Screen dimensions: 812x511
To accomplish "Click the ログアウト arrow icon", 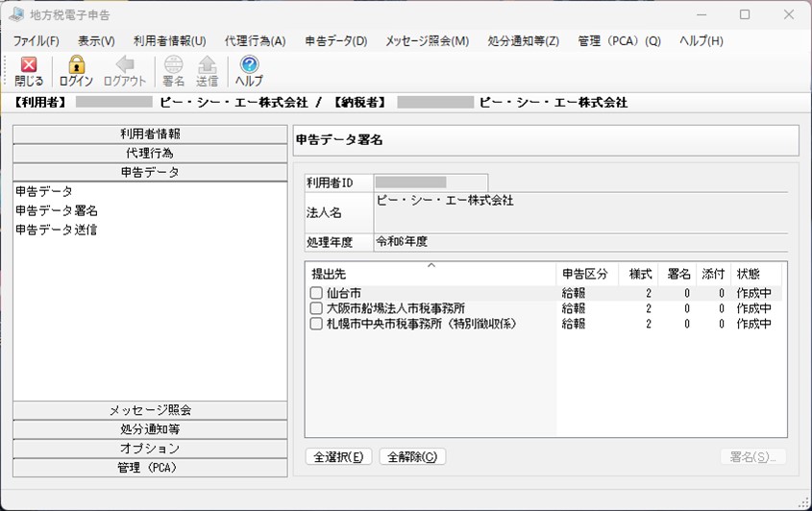I will click(x=125, y=64).
